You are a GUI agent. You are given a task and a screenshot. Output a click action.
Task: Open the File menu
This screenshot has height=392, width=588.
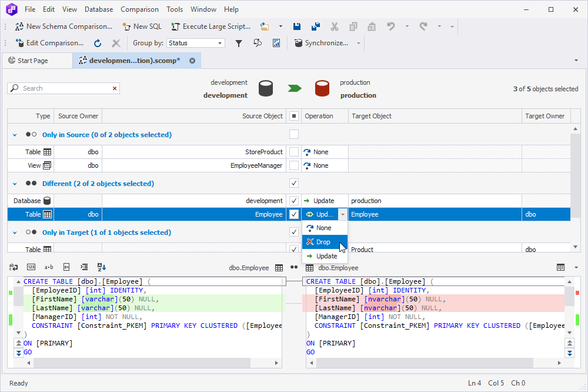pos(30,9)
